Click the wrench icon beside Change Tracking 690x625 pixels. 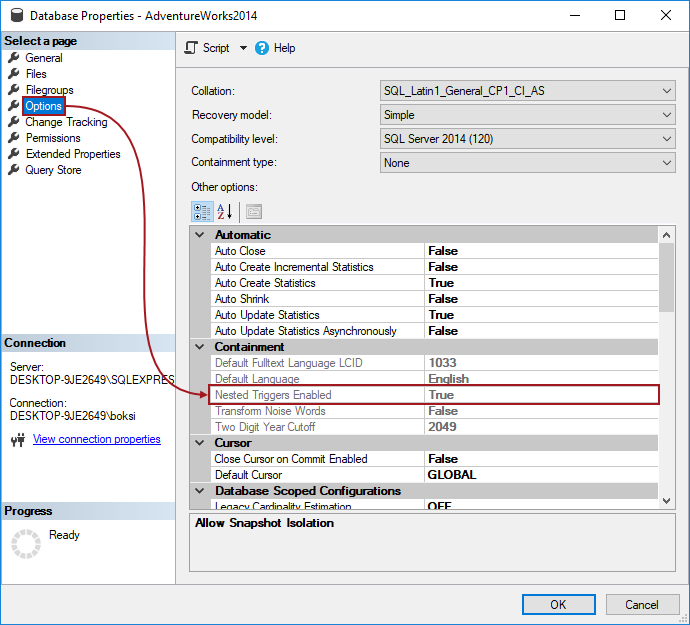pyautogui.click(x=14, y=121)
